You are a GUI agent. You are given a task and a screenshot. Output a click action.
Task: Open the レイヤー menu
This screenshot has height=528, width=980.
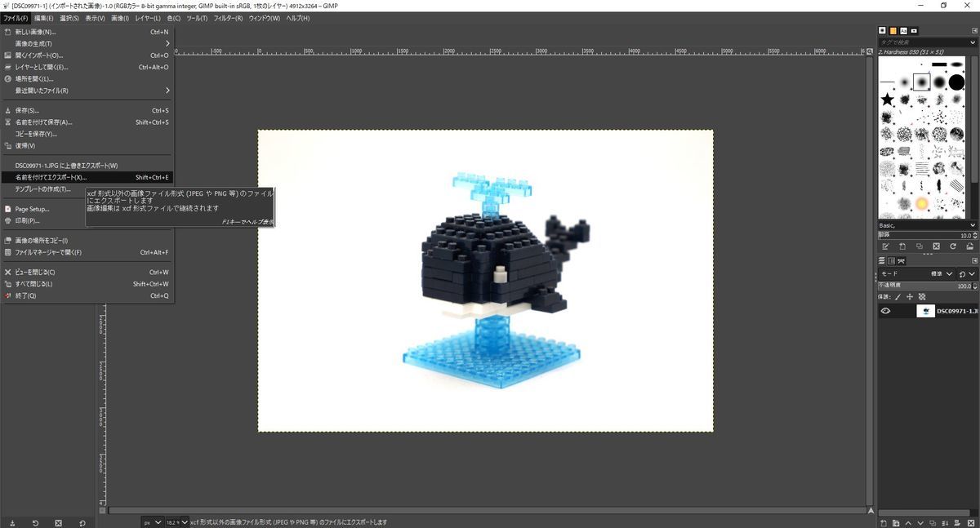pyautogui.click(x=148, y=18)
